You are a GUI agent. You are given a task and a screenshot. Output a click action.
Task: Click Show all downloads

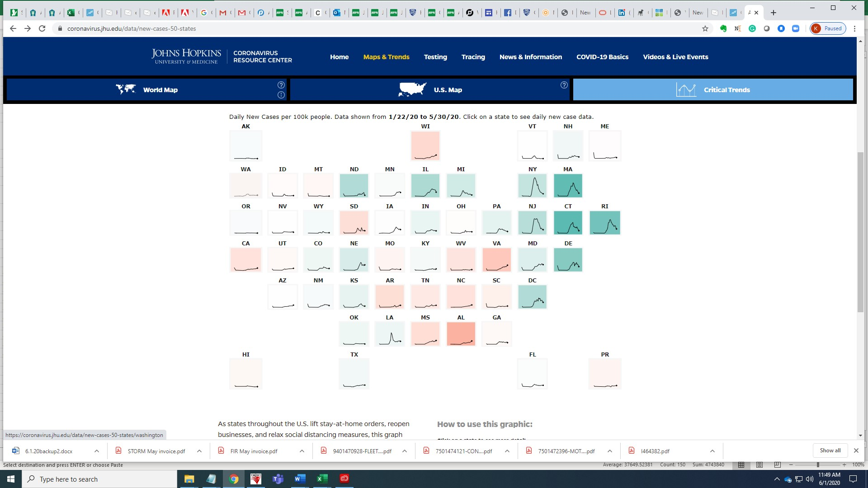[830, 450]
